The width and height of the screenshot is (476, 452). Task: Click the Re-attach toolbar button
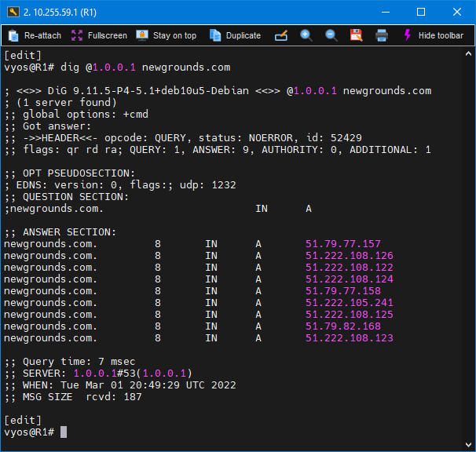(35, 35)
